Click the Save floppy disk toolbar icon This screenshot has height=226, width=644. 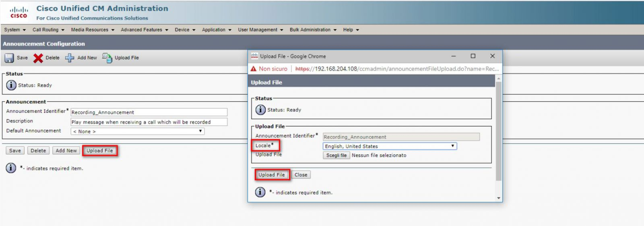(9, 58)
